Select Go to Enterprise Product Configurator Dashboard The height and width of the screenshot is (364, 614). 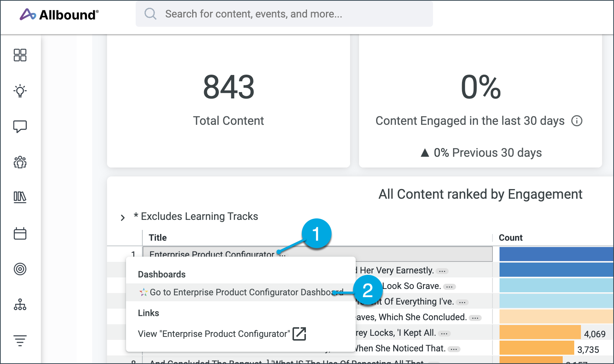(241, 292)
